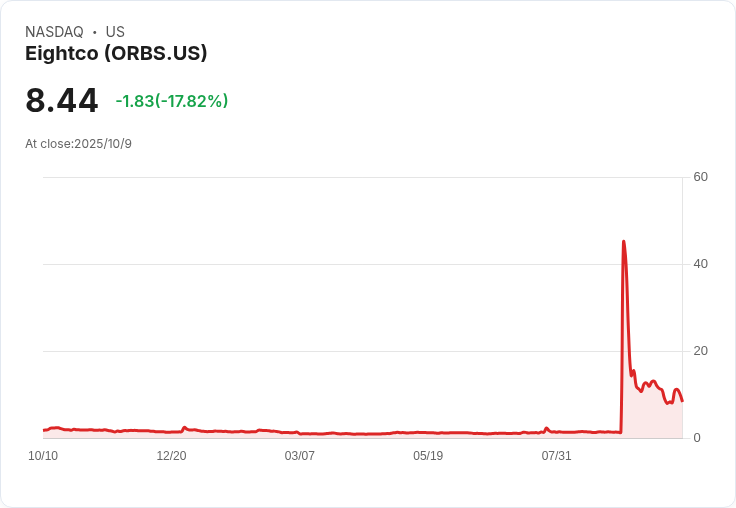Select the 03/07 date on the x-axis

click(299, 456)
